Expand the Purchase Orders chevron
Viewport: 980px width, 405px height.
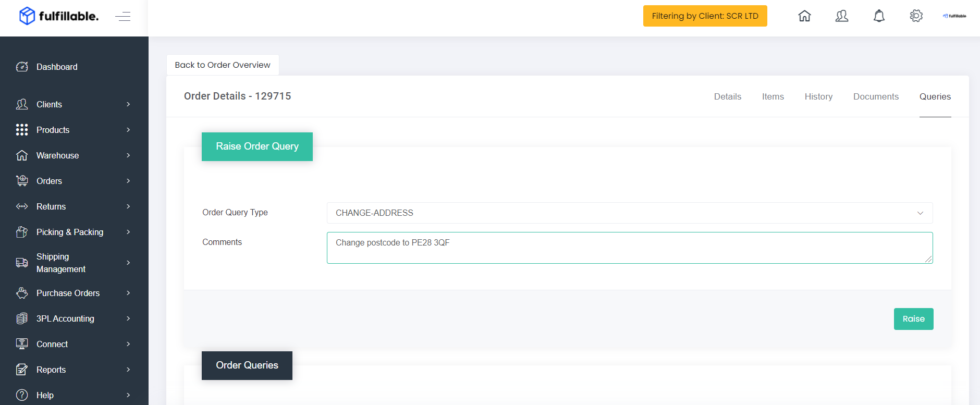tap(128, 293)
